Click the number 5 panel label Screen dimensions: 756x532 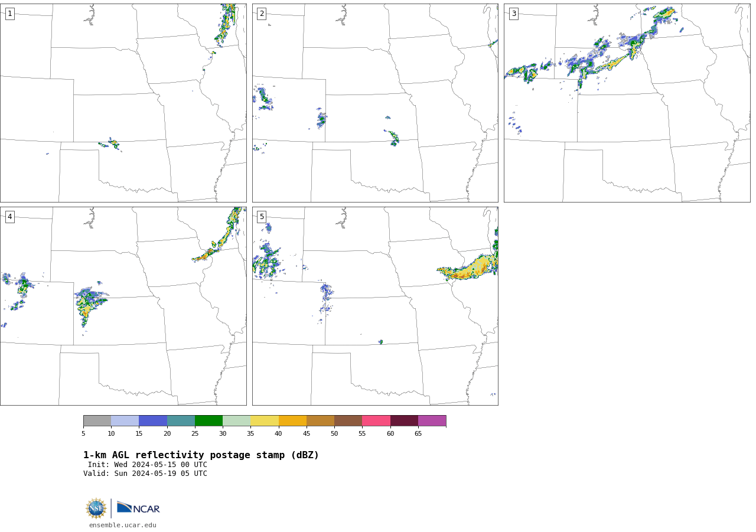point(262,217)
